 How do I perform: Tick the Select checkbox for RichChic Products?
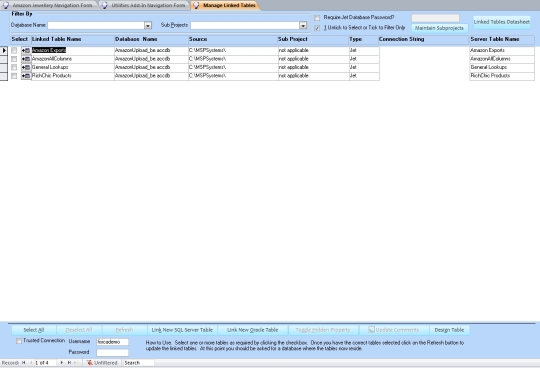coord(14,76)
